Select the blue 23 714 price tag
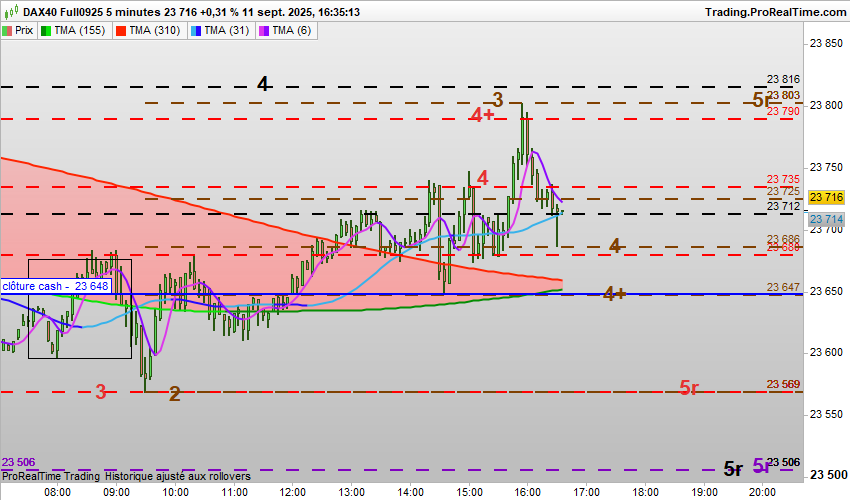Image resolution: width=850 pixels, height=500 pixels. point(827,219)
